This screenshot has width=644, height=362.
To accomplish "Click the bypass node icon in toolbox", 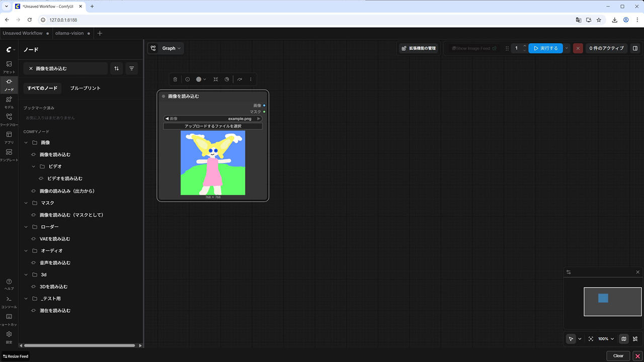I will point(239,79).
